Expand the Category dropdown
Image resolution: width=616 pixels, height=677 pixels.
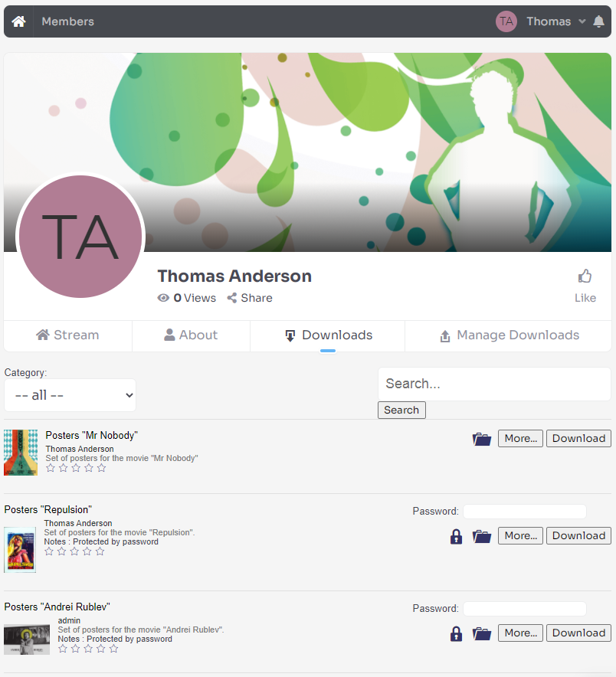pyautogui.click(x=70, y=395)
